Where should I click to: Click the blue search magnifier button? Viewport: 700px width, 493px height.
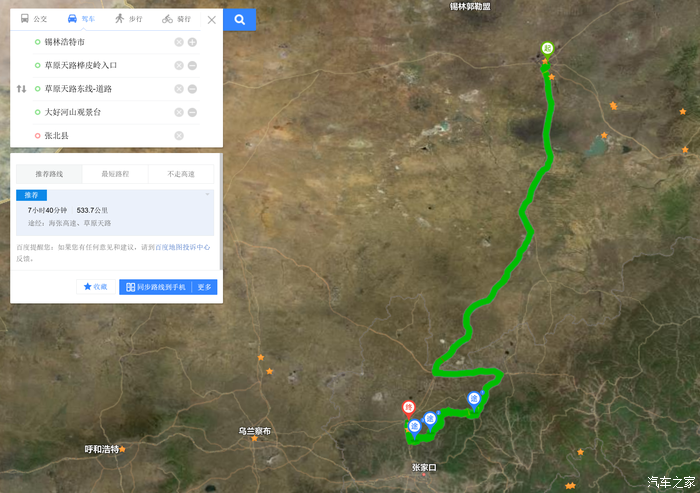tap(240, 20)
